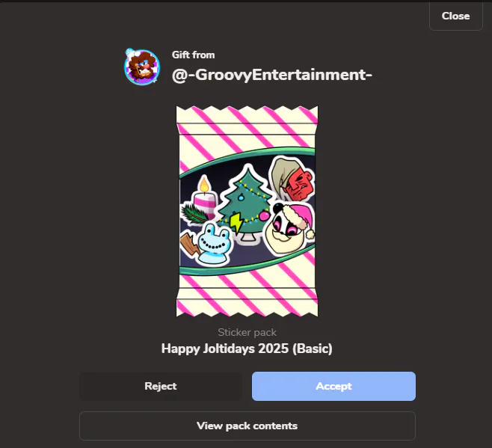The width and height of the screenshot is (492, 448).
Task: Accept the gifted sticker pack
Action: point(333,386)
